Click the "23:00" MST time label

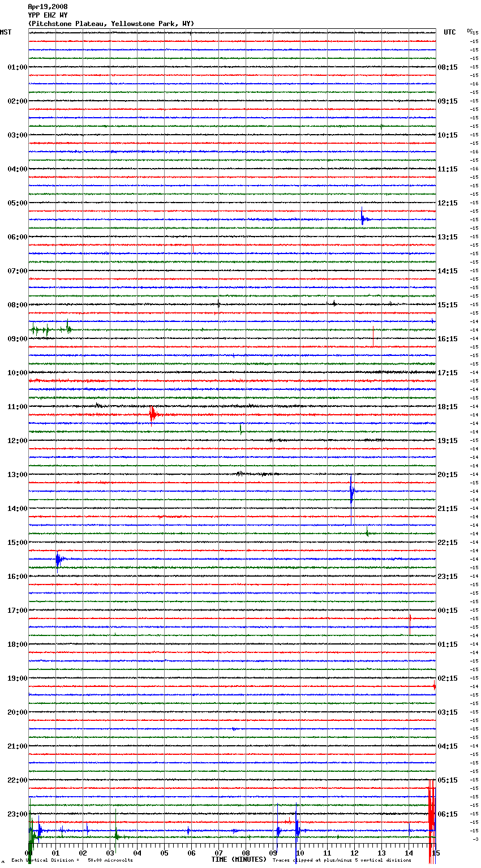tap(18, 814)
